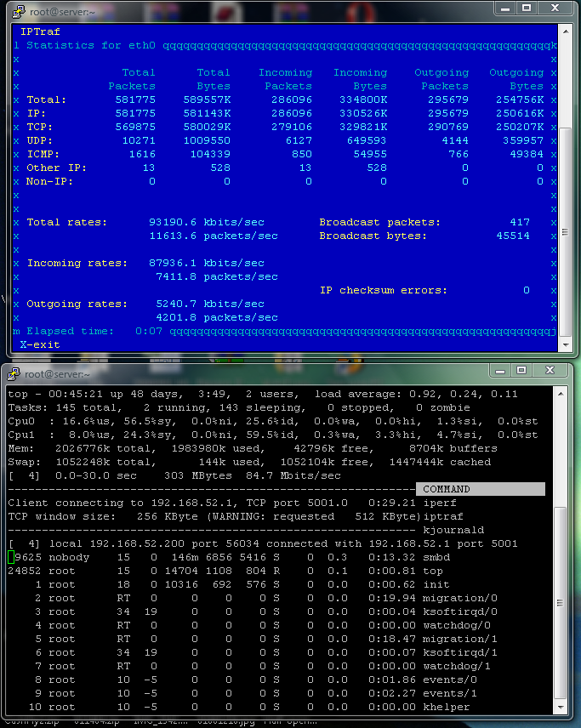Click the ICMP total packets value 1616

[x=142, y=154]
